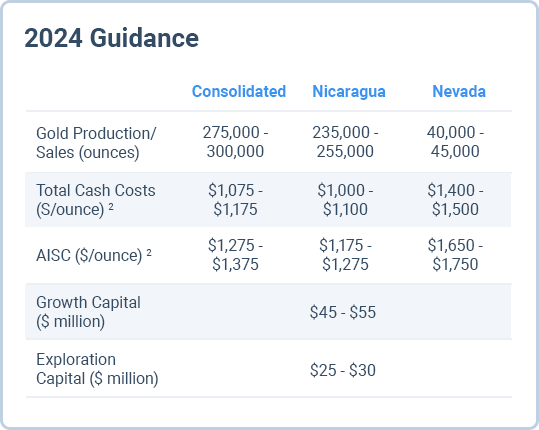Click Consolidated AISC $1,275 - $1,375

(235, 255)
